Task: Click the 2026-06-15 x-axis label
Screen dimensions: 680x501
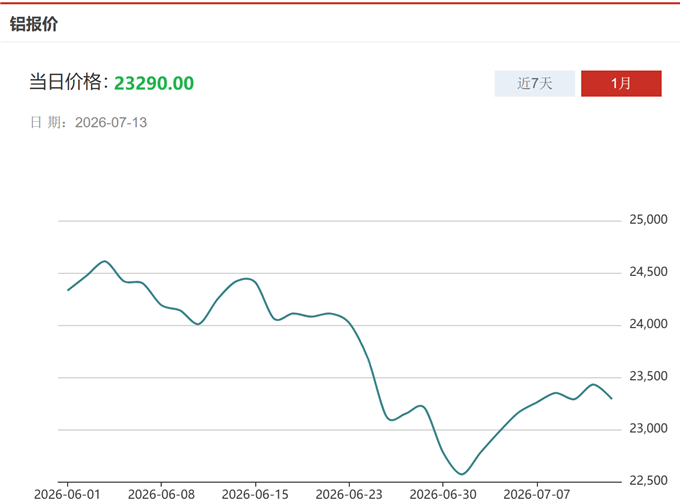Action: point(255,494)
